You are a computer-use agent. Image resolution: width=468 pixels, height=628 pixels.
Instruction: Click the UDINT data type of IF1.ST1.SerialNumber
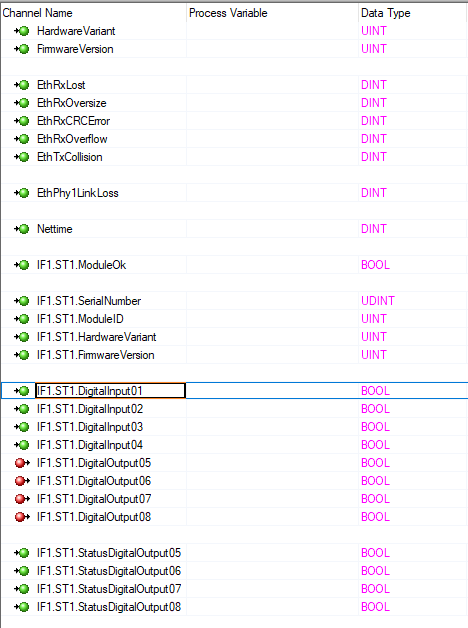(378, 301)
